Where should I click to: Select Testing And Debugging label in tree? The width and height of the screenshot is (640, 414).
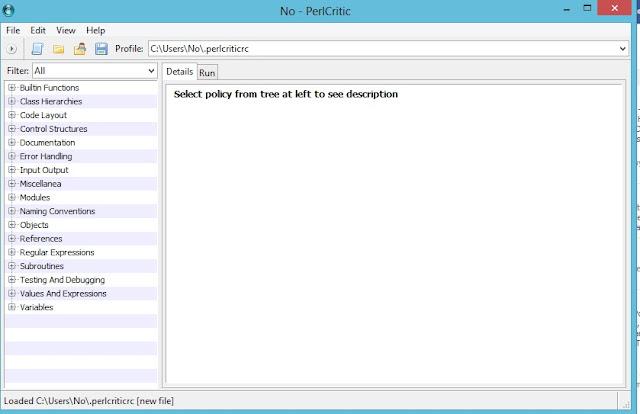pos(62,280)
